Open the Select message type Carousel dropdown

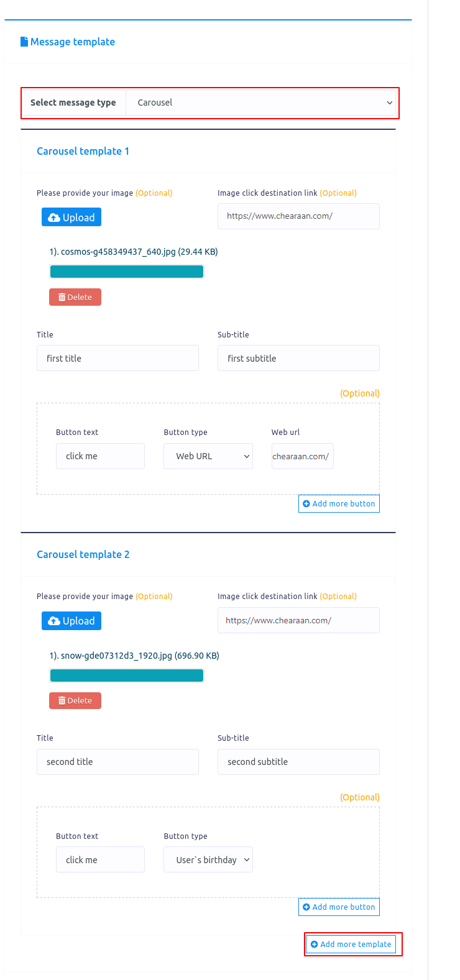point(261,103)
